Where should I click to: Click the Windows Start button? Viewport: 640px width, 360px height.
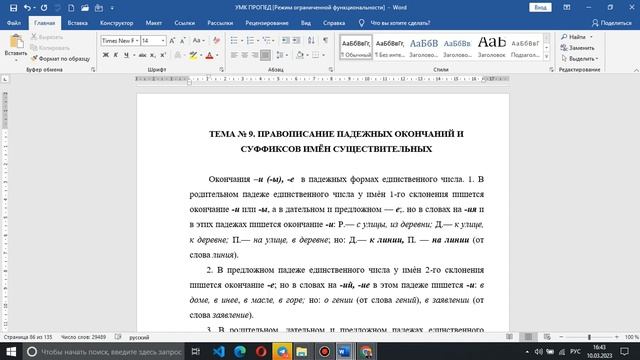11,351
